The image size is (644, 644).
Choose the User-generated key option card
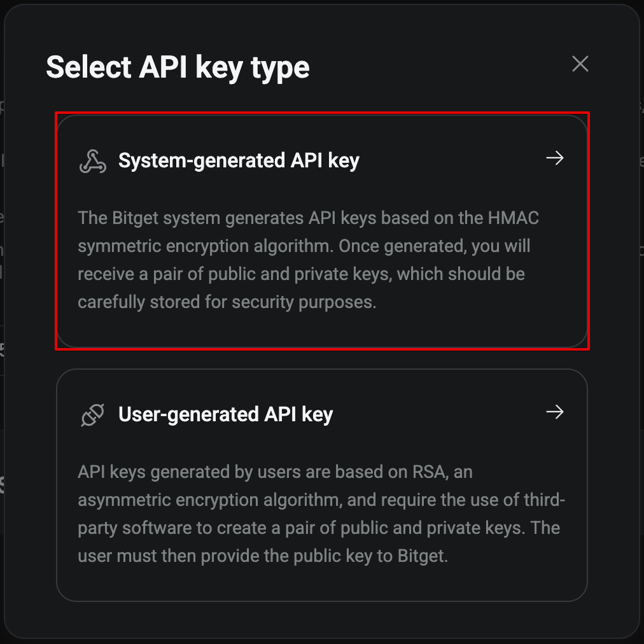pyautogui.click(x=322, y=485)
